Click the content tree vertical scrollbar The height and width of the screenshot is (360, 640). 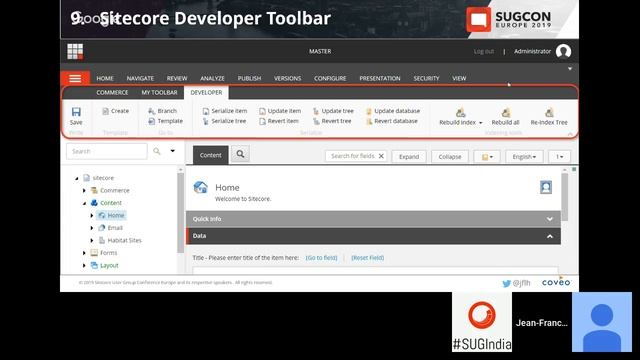coord(180,212)
